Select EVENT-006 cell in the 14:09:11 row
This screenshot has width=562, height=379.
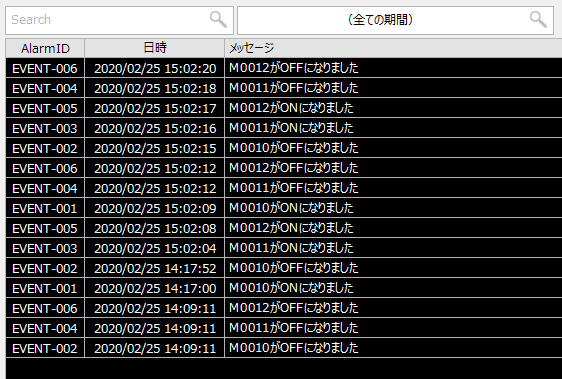coord(45,308)
